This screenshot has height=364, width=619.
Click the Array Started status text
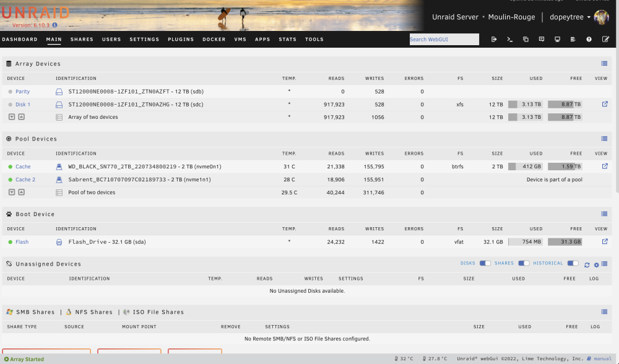pos(27,359)
